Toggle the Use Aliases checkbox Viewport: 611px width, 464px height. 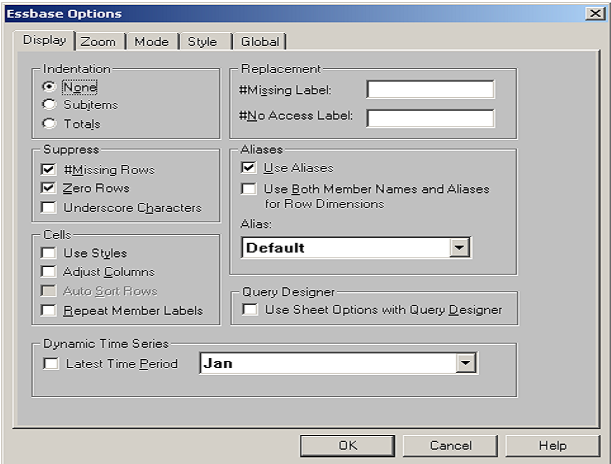point(249,168)
